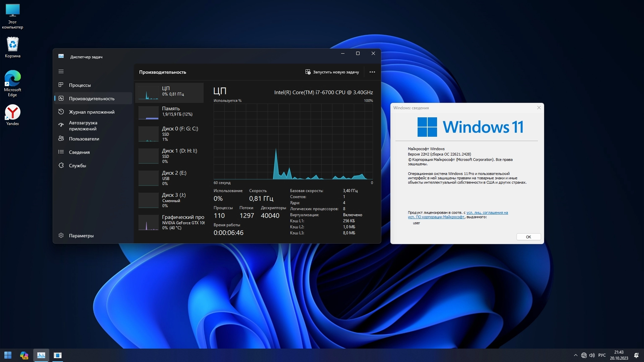
Task: Open the App history icon
Action: (x=61, y=112)
